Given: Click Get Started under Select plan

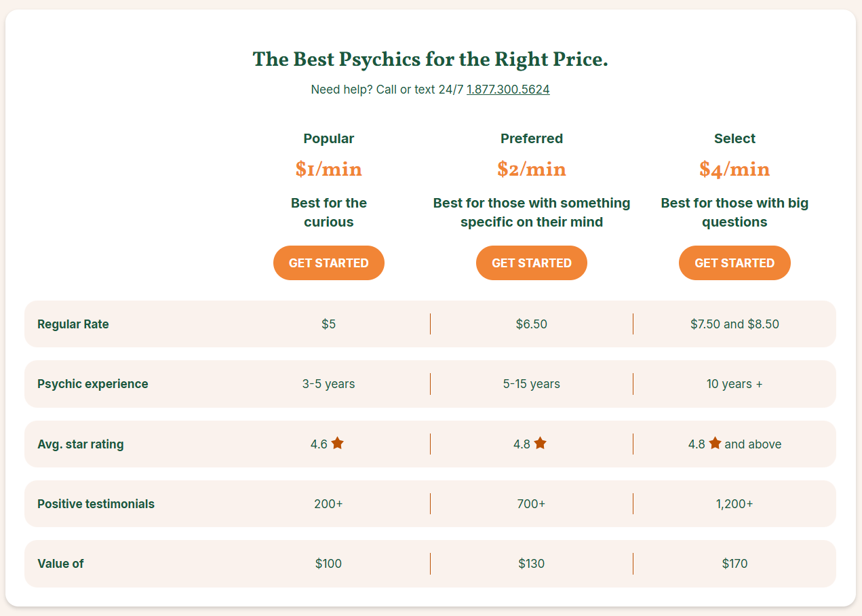Looking at the screenshot, I should [x=734, y=263].
